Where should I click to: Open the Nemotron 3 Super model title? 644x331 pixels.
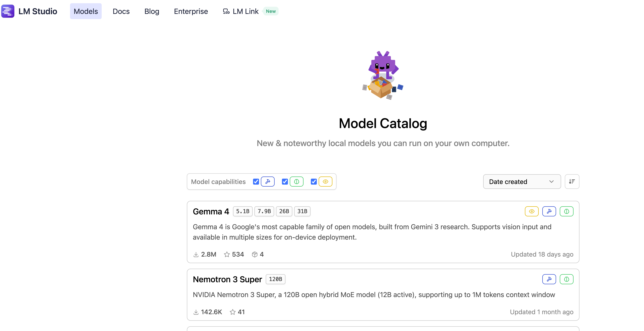[228, 279]
